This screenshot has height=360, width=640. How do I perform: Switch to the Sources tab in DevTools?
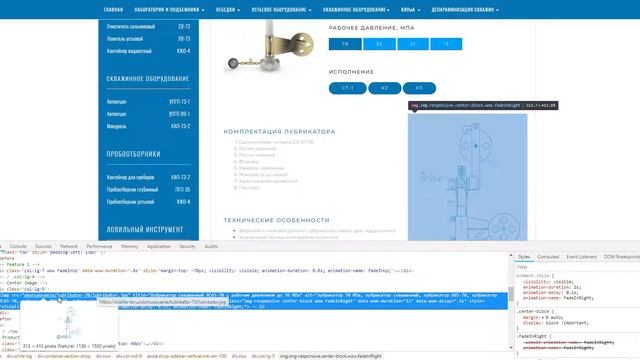pyautogui.click(x=43, y=247)
